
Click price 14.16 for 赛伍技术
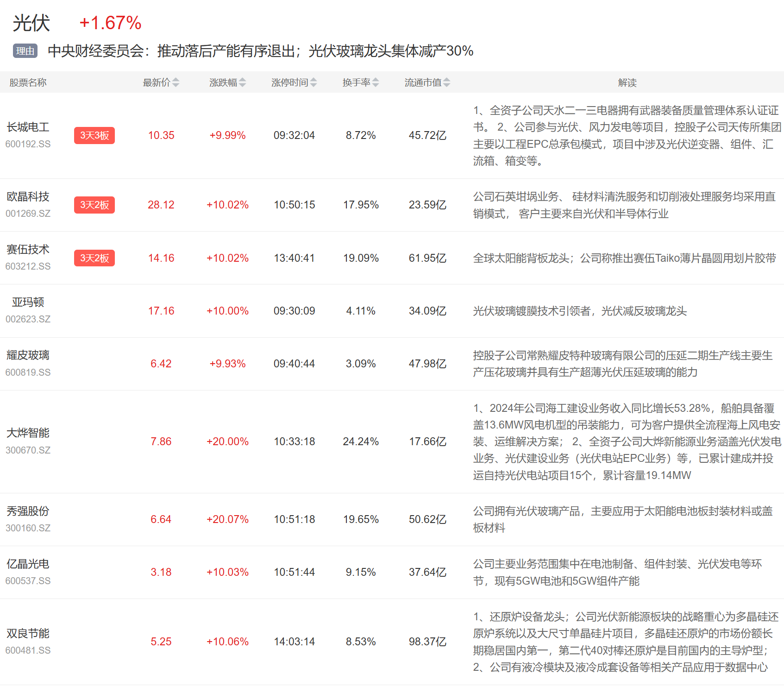tap(161, 258)
